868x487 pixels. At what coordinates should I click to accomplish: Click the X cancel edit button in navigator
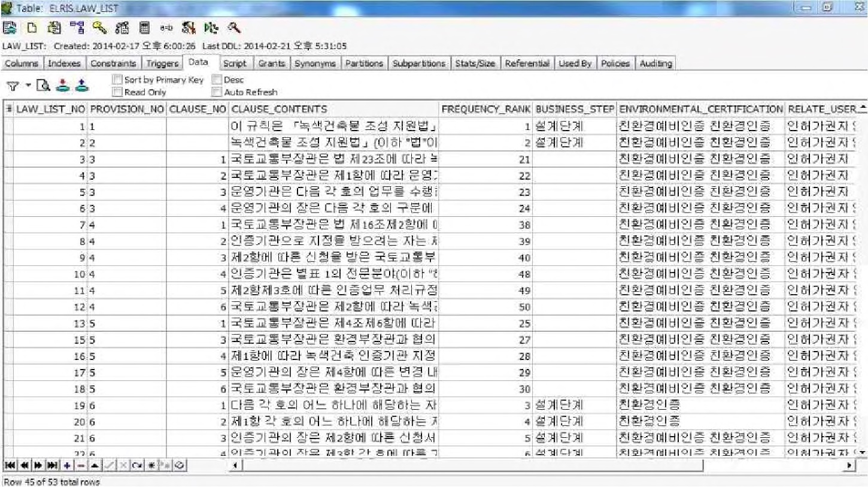click(x=123, y=465)
